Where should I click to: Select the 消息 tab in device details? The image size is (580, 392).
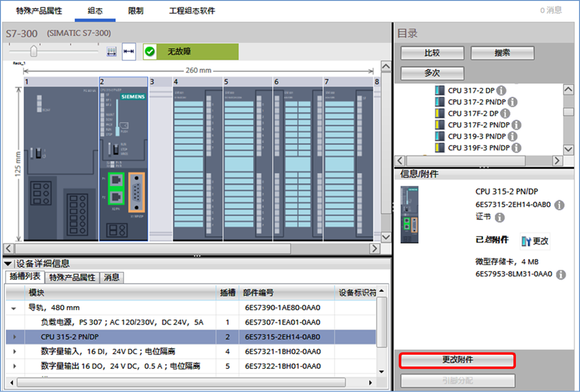pos(111,277)
